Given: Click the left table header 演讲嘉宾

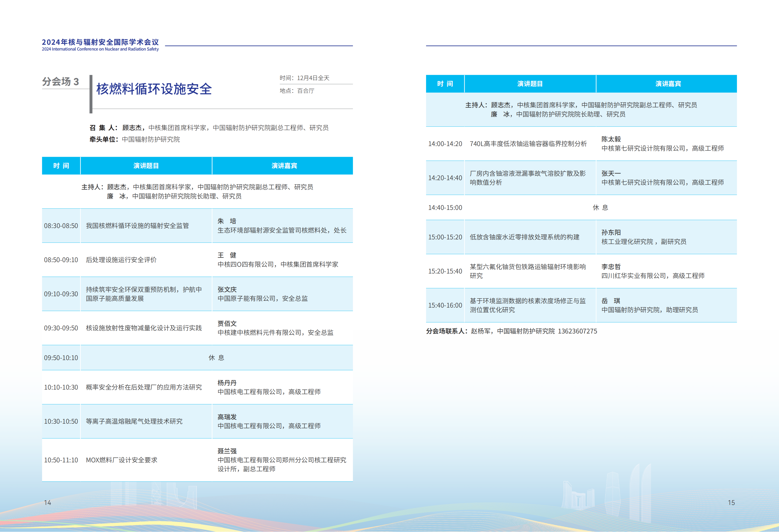Looking at the screenshot, I should tap(284, 166).
